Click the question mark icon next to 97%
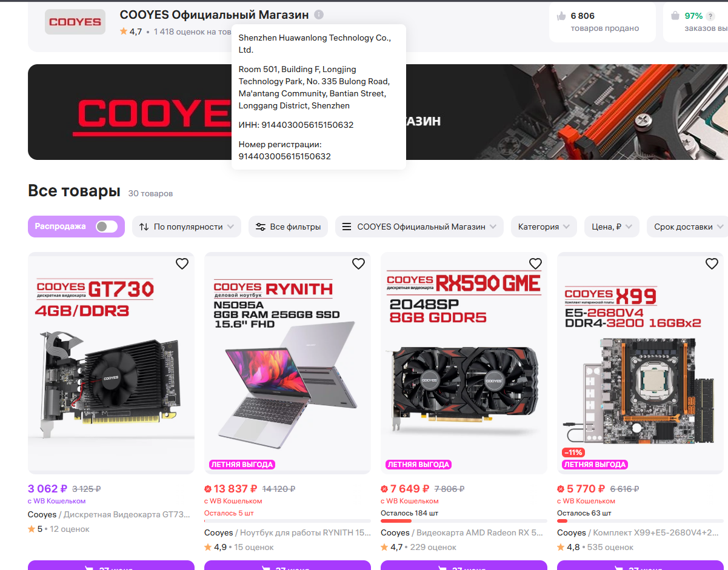 (710, 16)
